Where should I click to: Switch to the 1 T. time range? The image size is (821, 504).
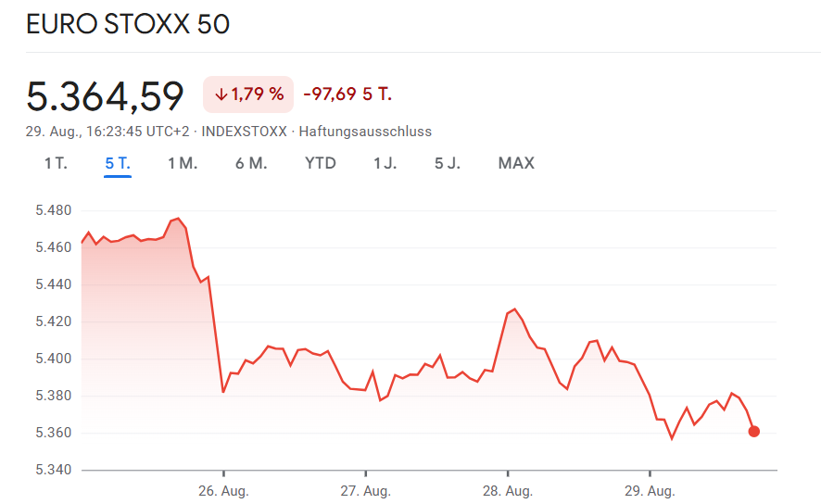[x=56, y=163]
